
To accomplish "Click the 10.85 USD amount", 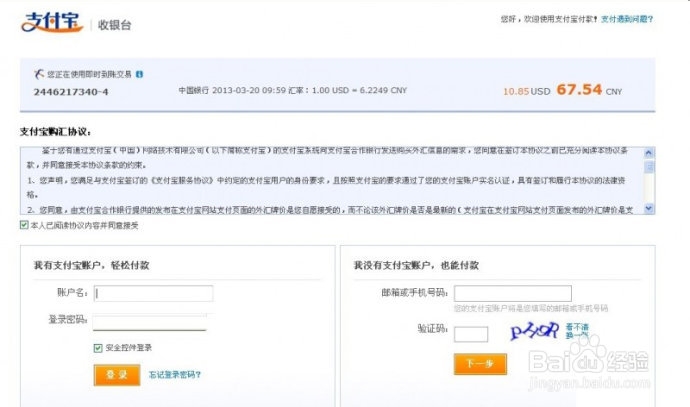I will 526,92.
